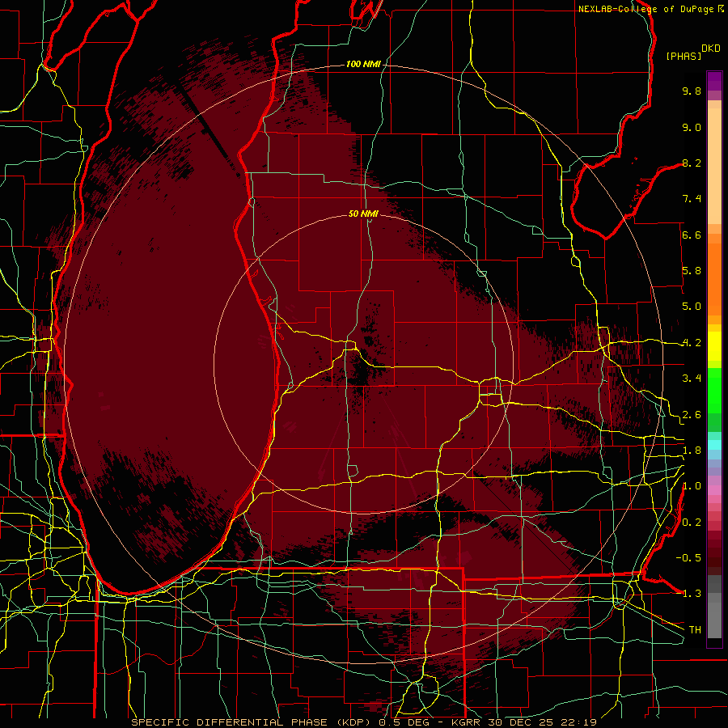Select the 3.4 scale value
Screen dimensions: 728x728
(692, 379)
